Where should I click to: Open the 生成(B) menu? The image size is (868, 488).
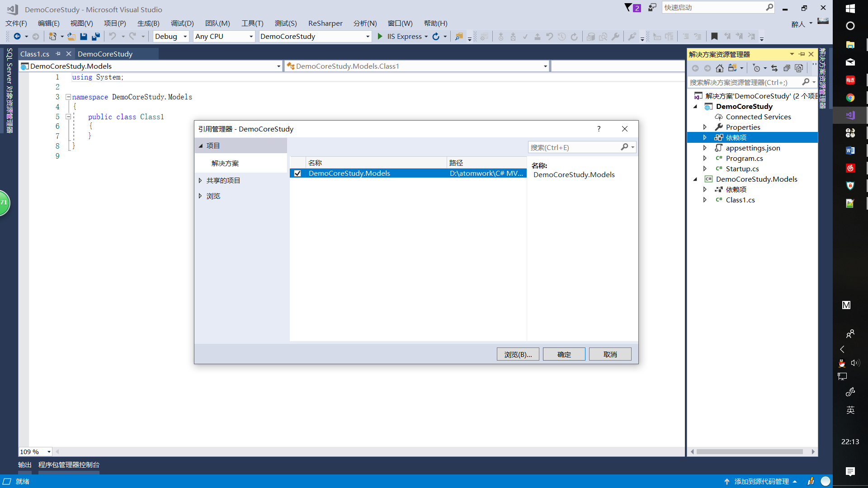[148, 23]
